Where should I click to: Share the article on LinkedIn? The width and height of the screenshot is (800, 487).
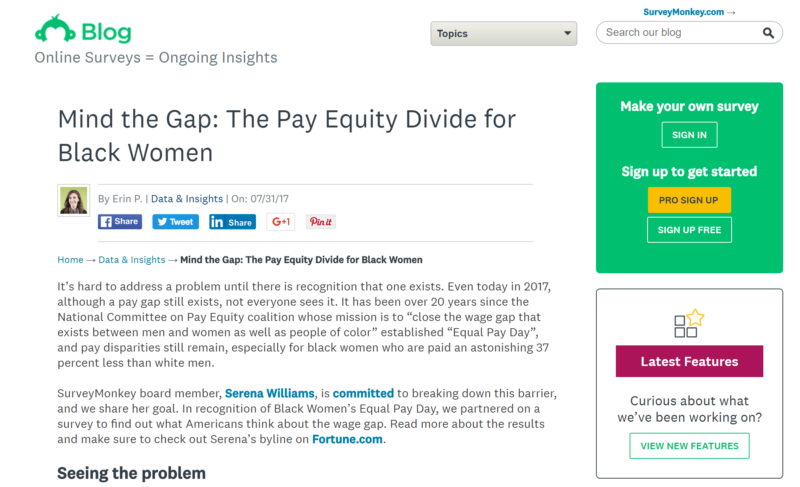click(232, 222)
